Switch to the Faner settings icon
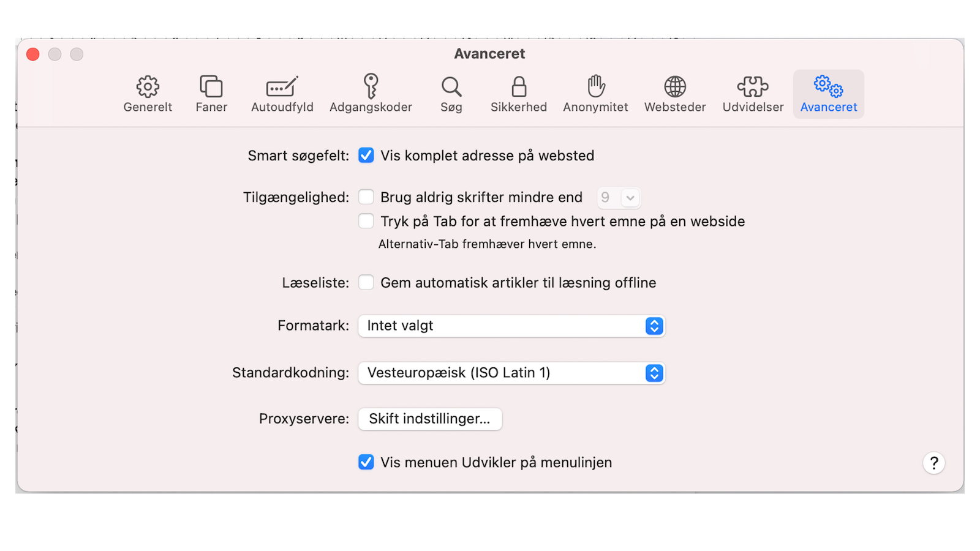The height and width of the screenshot is (551, 980). point(211,93)
